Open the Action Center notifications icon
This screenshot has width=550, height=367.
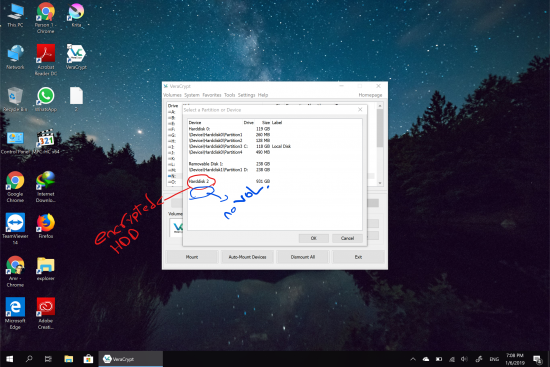(537, 359)
